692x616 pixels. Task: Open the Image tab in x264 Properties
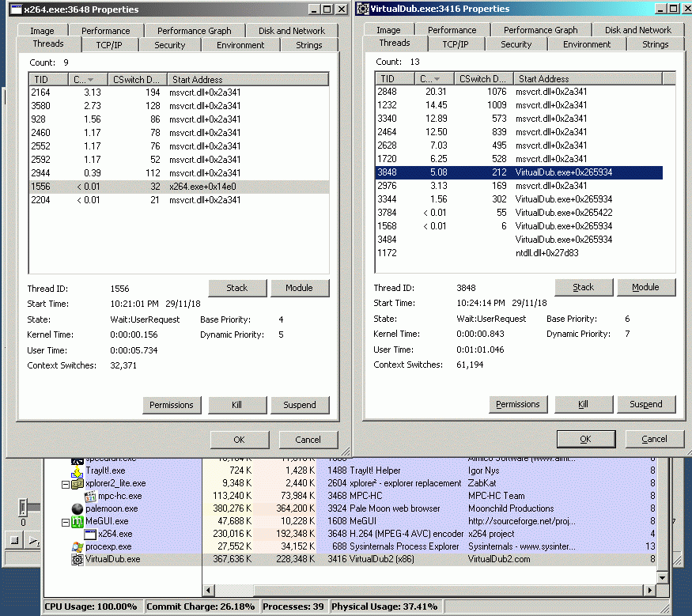(43, 31)
